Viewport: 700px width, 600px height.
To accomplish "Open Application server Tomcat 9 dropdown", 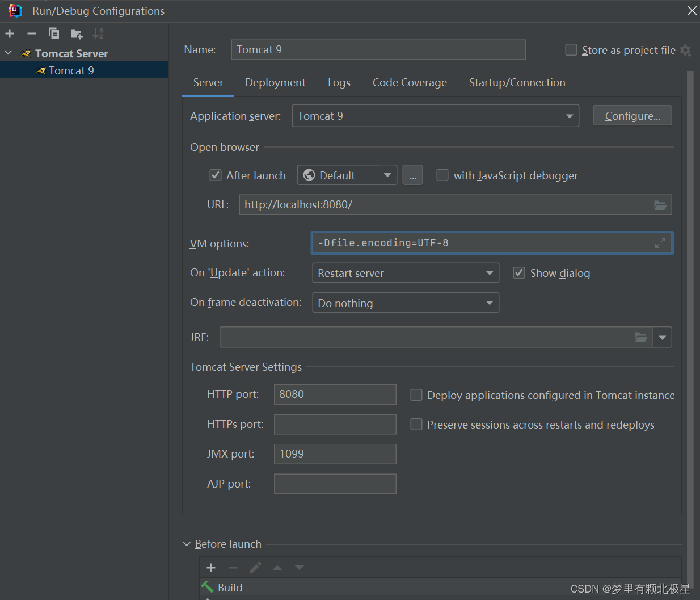I will pos(436,116).
